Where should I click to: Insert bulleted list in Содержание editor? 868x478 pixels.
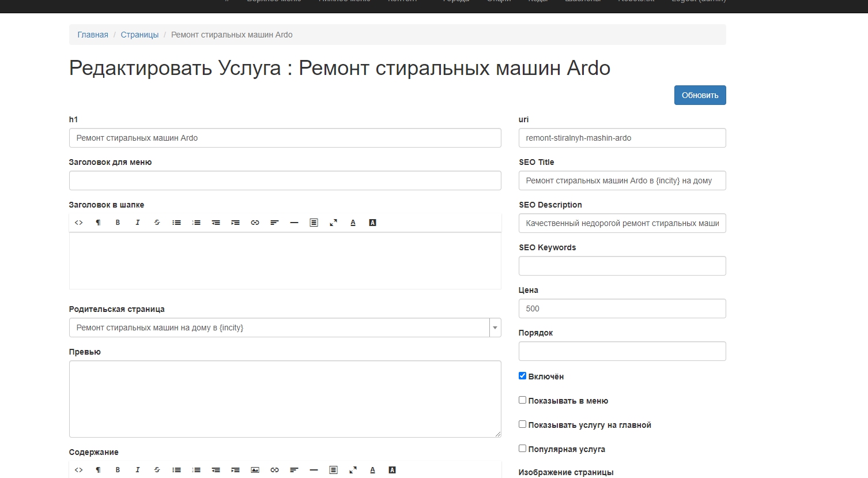(177, 470)
